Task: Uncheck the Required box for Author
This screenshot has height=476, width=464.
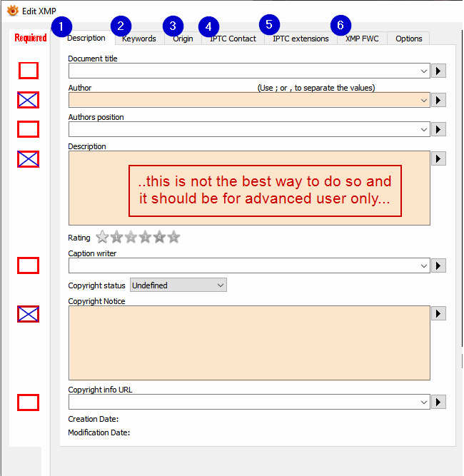Action: (x=29, y=100)
